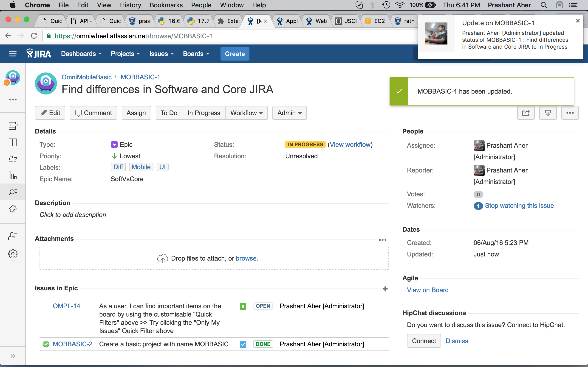
Task: Click the export issue icon button
Action: pyautogui.click(x=548, y=113)
